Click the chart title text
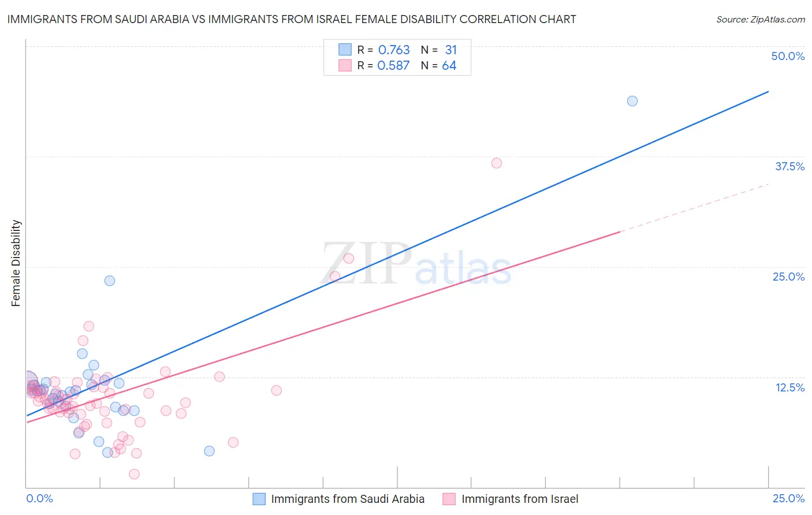This screenshot has height=515, width=812. [x=292, y=19]
